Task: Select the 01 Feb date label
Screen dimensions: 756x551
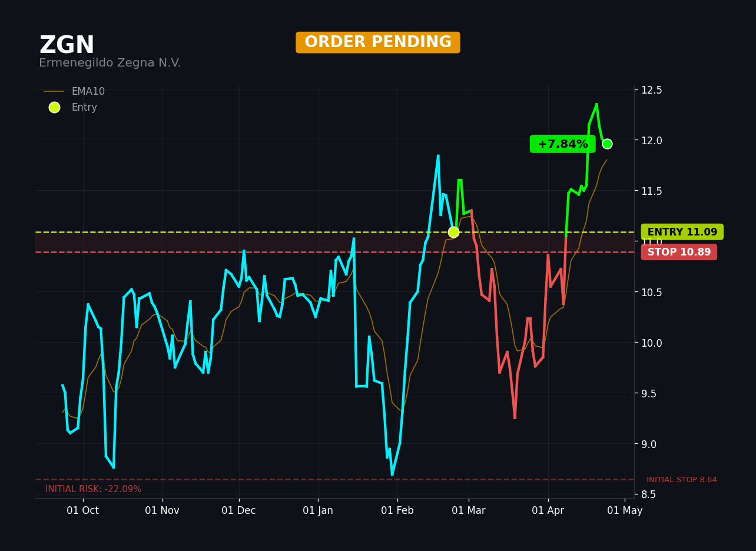Action: coord(397,510)
